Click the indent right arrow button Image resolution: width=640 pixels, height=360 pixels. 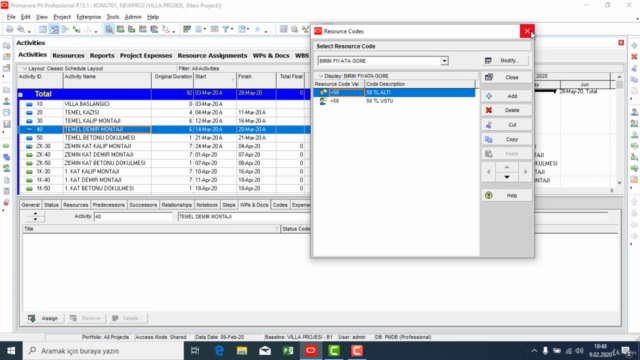tap(525, 172)
